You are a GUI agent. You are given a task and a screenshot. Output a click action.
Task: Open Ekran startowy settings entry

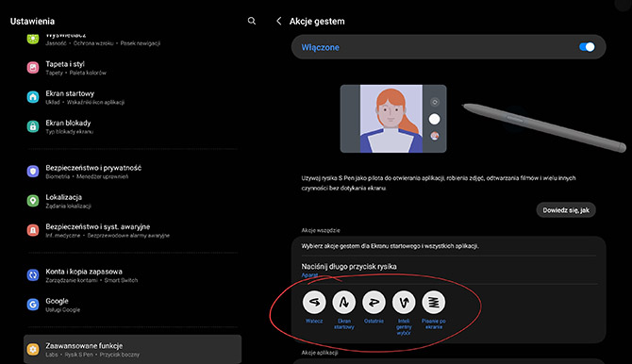(x=132, y=97)
